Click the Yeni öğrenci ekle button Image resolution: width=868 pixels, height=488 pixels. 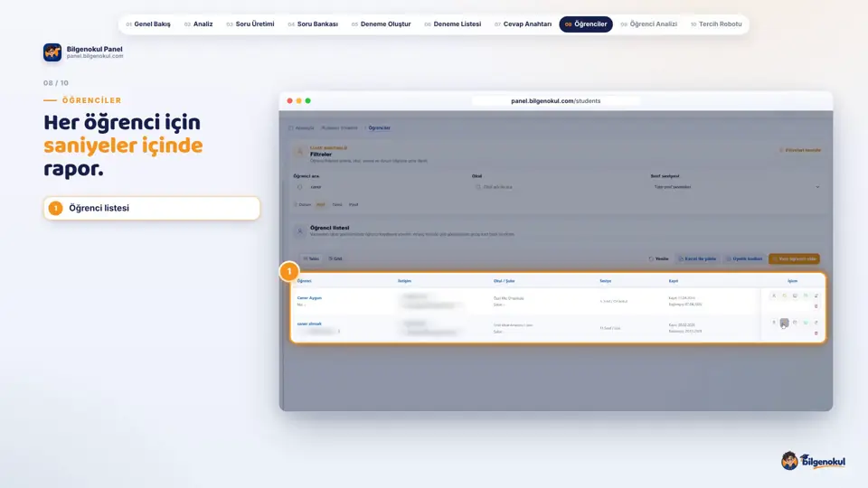tap(794, 258)
